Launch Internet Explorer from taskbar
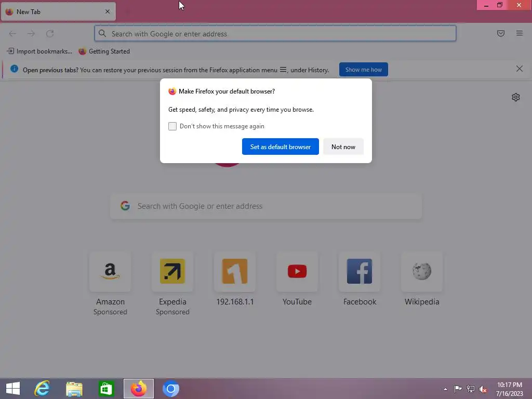The height and width of the screenshot is (399, 532). pos(42,389)
